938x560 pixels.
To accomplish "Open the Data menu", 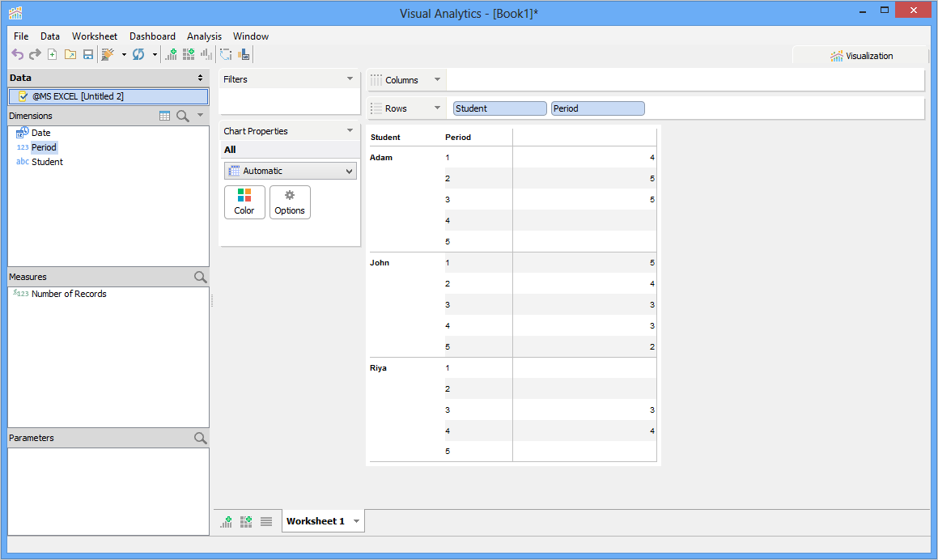I will tap(50, 36).
